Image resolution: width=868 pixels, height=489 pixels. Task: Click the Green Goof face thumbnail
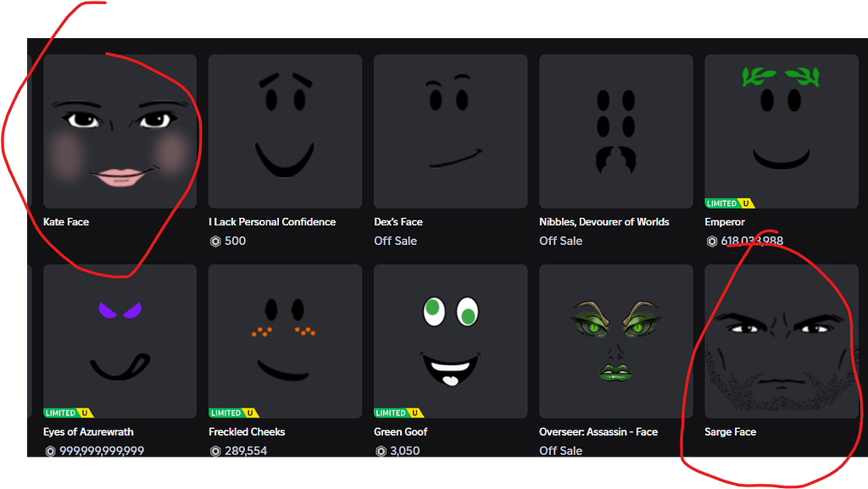(x=450, y=340)
